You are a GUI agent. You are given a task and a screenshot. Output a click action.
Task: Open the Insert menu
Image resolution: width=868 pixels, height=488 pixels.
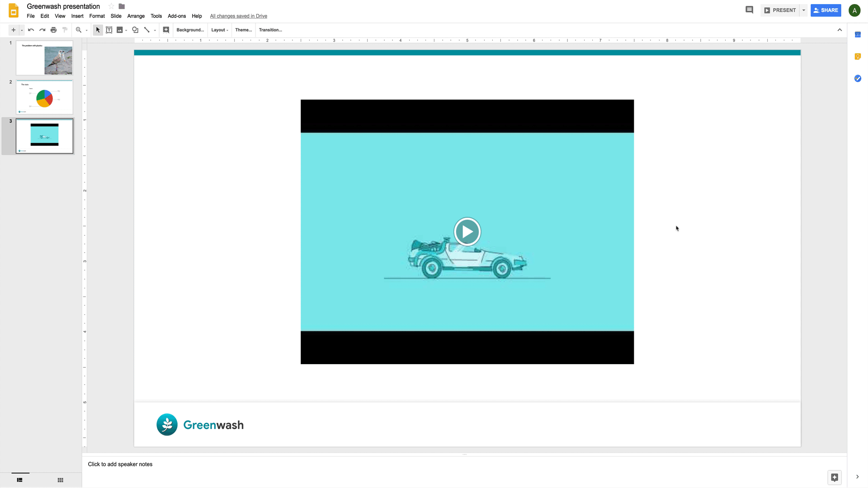[x=77, y=16]
